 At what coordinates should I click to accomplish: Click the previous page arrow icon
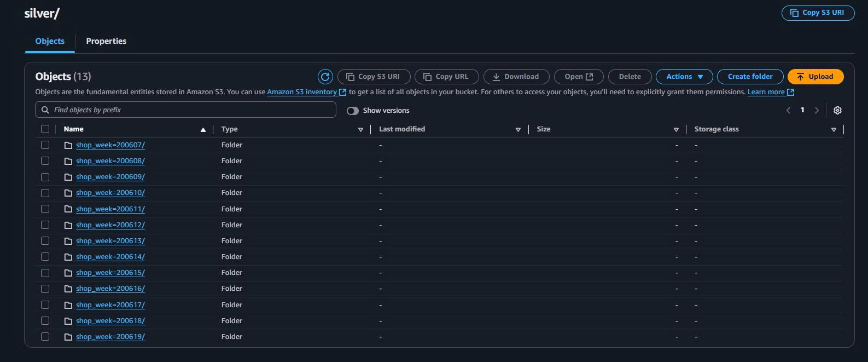tap(788, 110)
